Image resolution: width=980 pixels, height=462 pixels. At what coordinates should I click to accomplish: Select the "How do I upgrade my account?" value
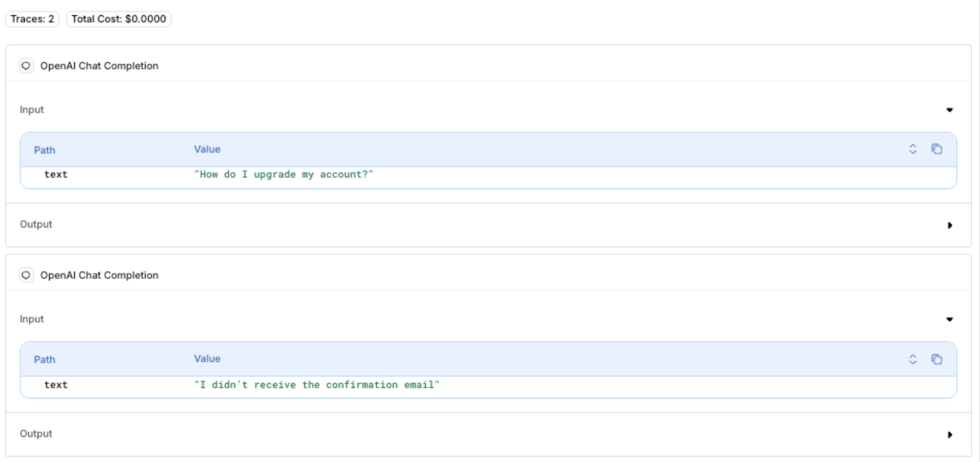click(283, 175)
